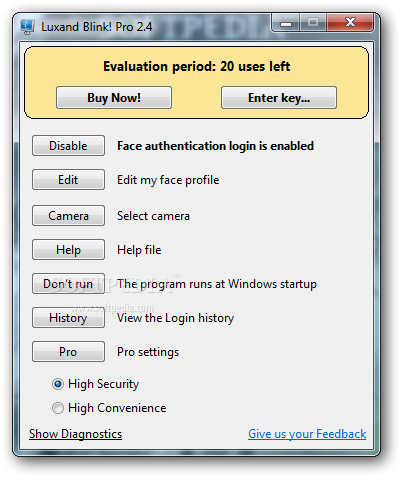Click the Buy Now! button
Screen dimensions: 401x477
[x=114, y=98]
